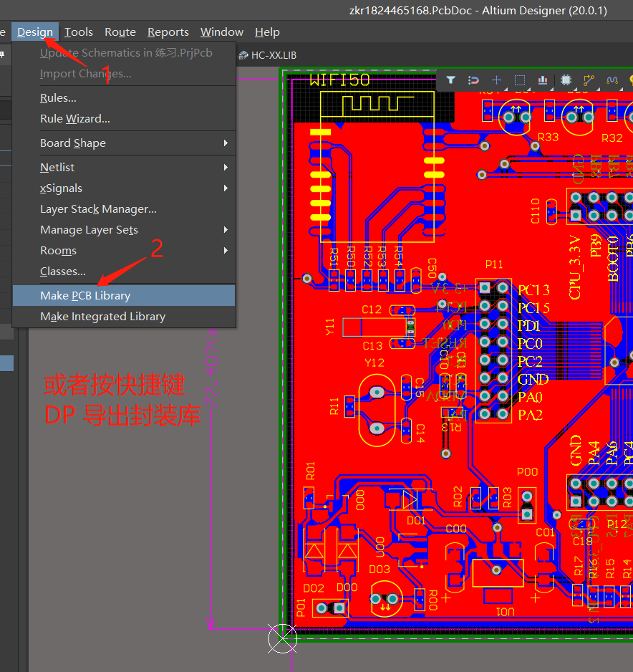Viewport: 633px width, 672px height.
Task: Click the interactive routing icon
Action: pyautogui.click(x=589, y=80)
